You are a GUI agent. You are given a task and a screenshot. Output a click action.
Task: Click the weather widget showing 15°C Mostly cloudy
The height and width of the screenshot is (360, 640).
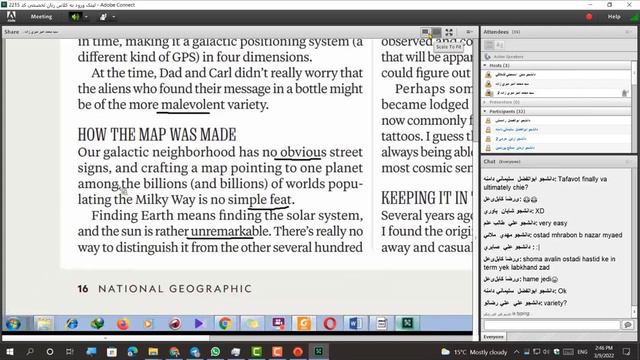[x=474, y=352]
